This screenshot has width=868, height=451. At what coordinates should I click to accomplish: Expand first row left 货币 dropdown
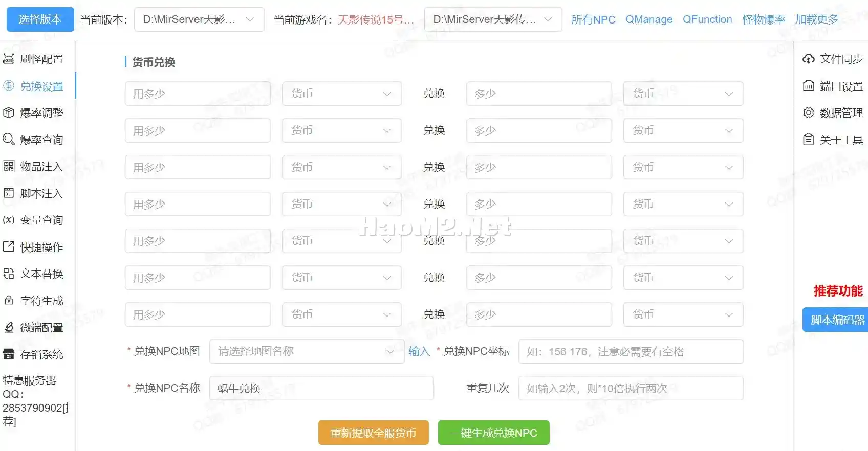[341, 94]
